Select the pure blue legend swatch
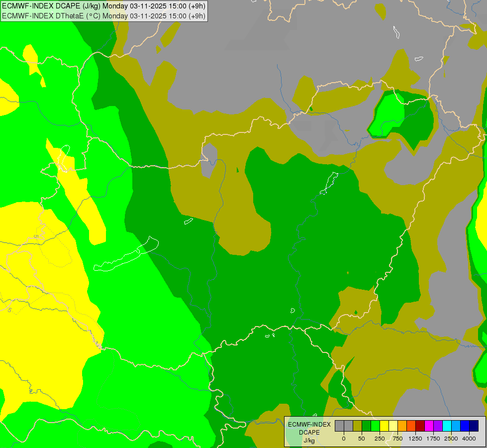The image size is (487, 448). tap(465, 426)
